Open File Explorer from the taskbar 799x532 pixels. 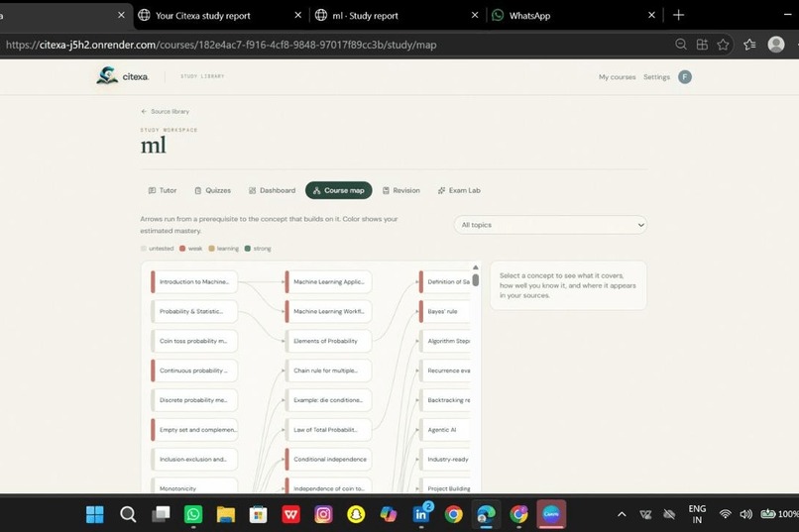pos(226,514)
